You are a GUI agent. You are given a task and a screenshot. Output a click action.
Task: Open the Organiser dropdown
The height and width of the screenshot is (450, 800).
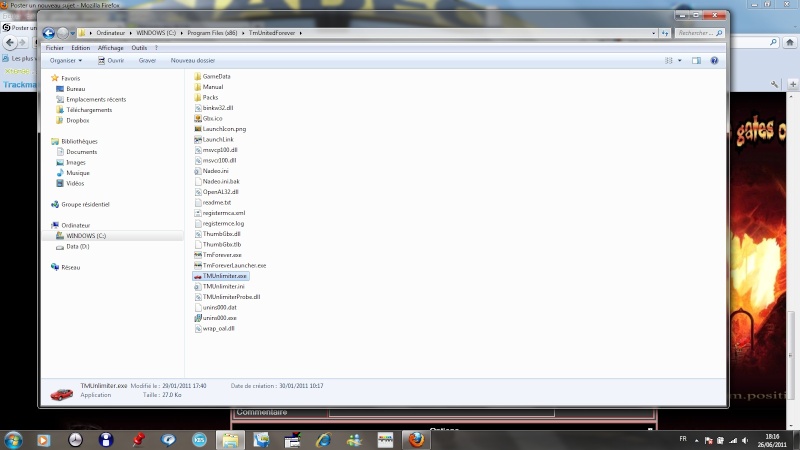[66, 61]
